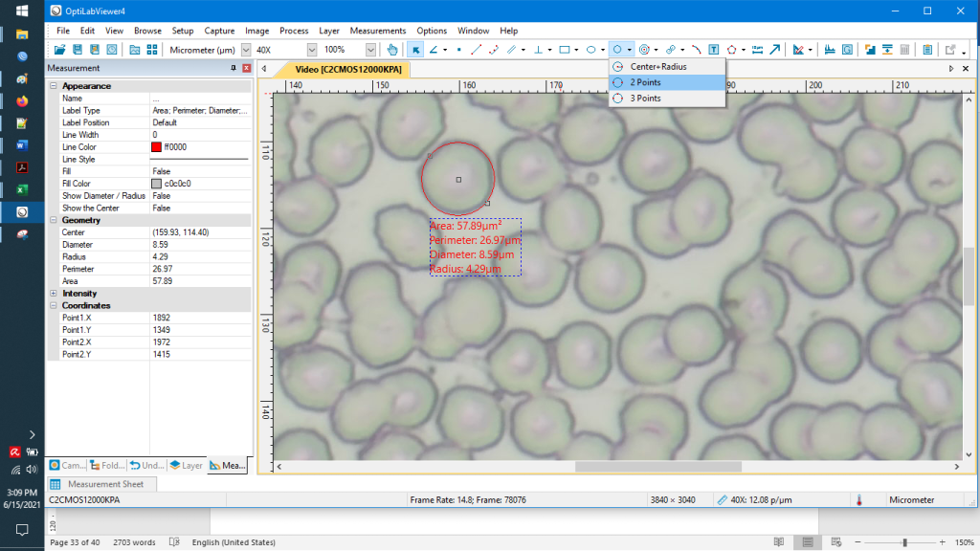Collapse the Coordinates property group
Viewport: 980px width, 551px height.
pyautogui.click(x=54, y=305)
